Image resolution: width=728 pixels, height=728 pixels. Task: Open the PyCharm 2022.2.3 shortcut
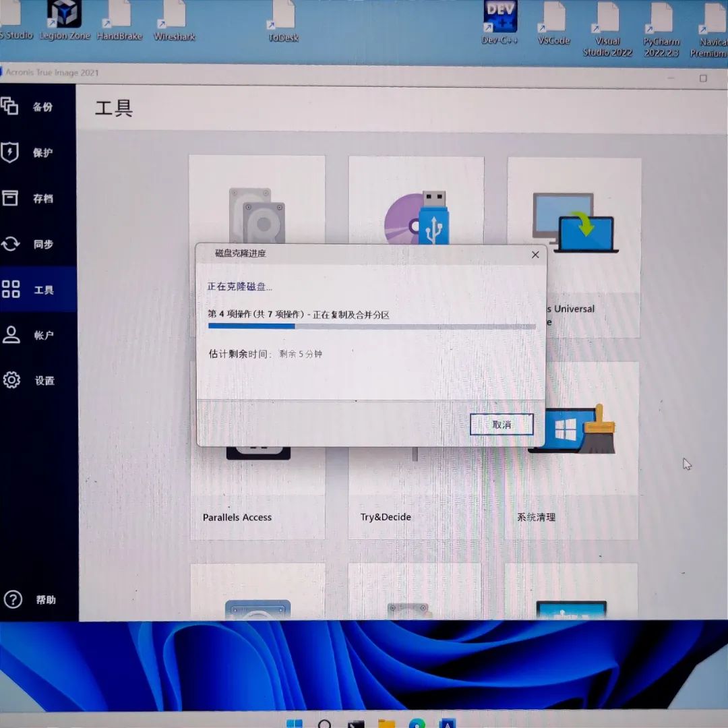tap(661, 30)
